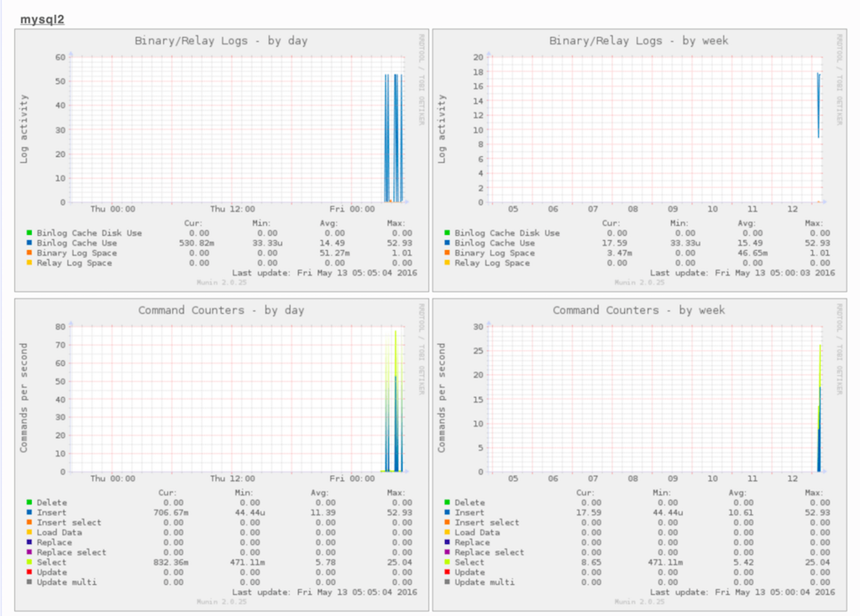Click the 'Command Counters - by day' title
The width and height of the screenshot is (860, 616).
click(221, 311)
